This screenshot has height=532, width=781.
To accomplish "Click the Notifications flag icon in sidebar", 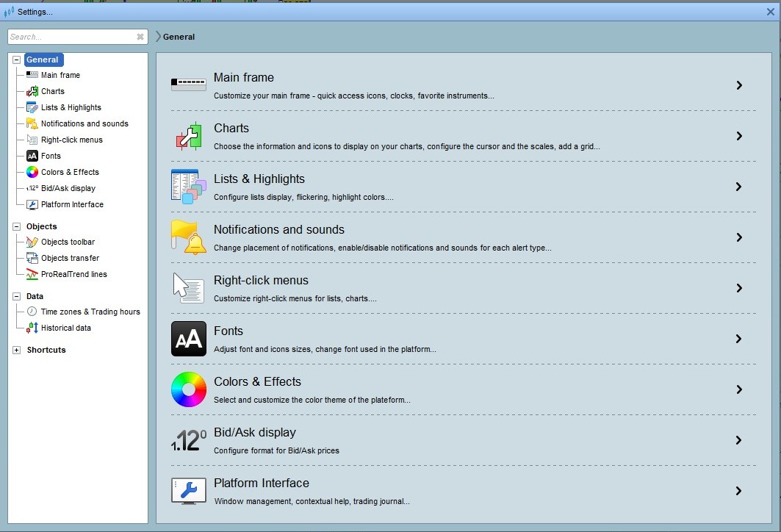I will 32,123.
